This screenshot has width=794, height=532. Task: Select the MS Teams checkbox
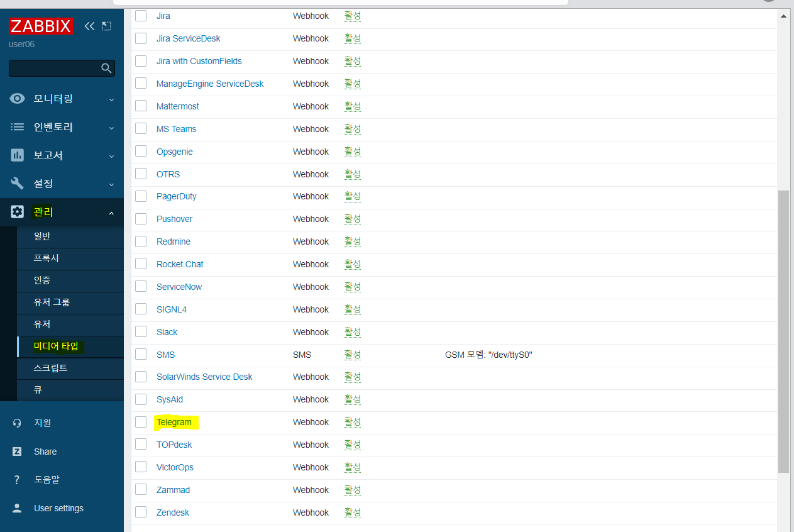[141, 128]
